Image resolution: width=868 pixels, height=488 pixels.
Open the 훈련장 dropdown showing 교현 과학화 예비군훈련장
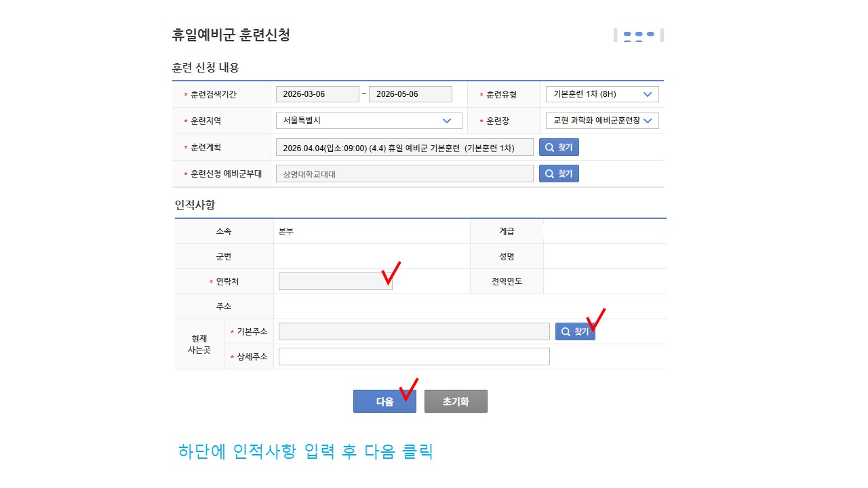click(x=601, y=121)
